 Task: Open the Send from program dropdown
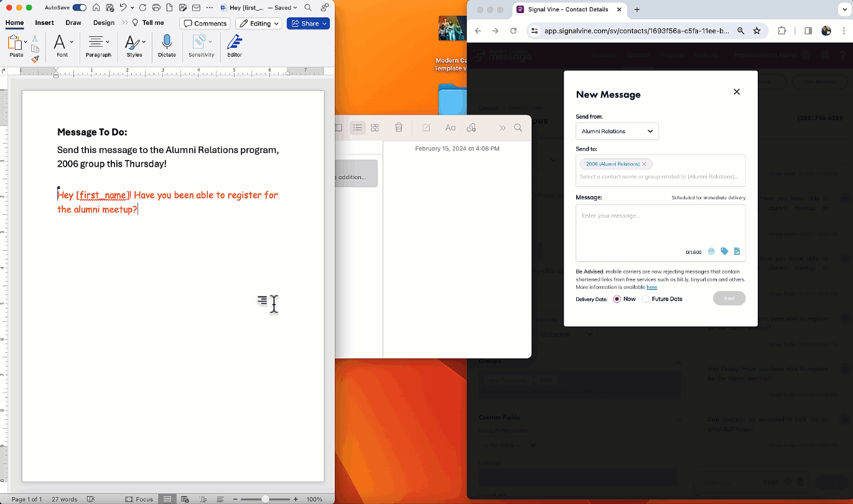coord(617,131)
